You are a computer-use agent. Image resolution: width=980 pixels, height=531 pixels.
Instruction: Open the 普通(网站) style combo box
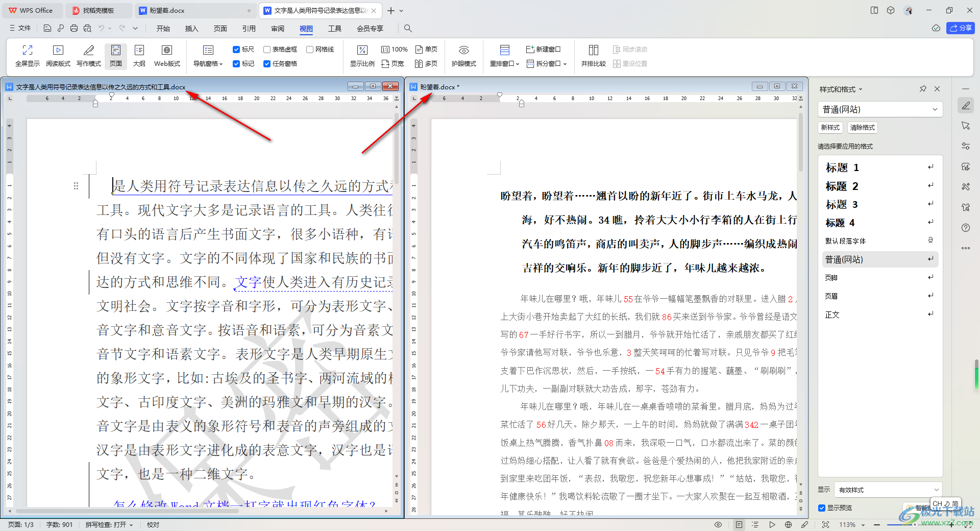pos(880,109)
